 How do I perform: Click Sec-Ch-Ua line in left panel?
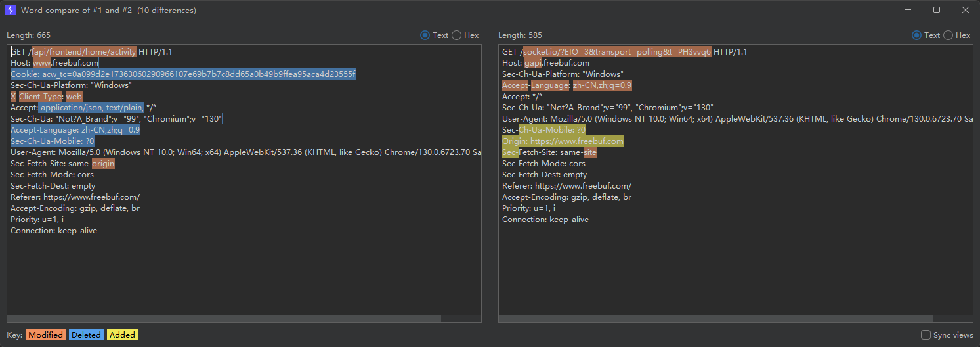point(116,119)
